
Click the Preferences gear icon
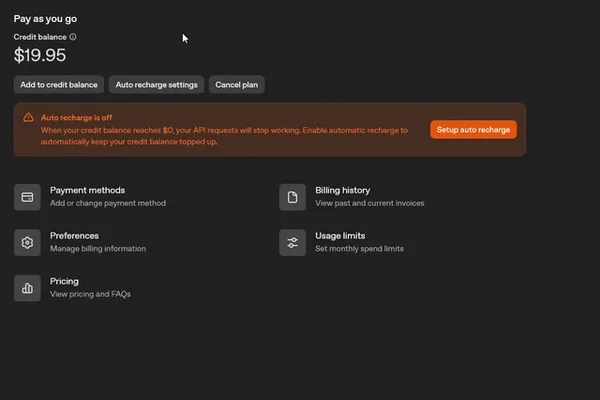[27, 243]
